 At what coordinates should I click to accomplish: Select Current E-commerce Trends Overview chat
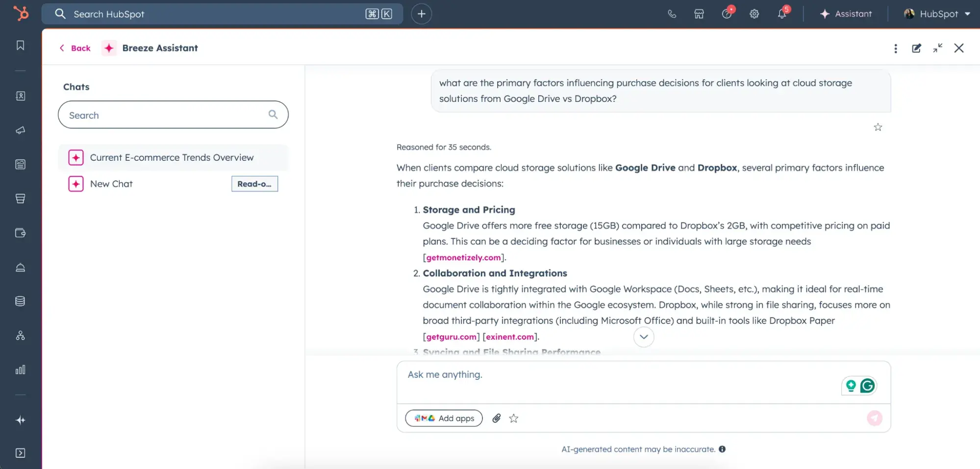pos(172,157)
